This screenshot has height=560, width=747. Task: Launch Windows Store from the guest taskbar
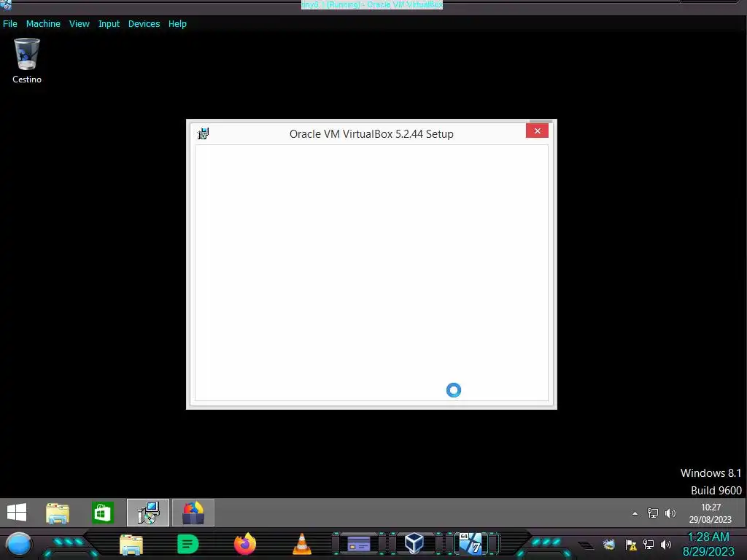point(103,513)
